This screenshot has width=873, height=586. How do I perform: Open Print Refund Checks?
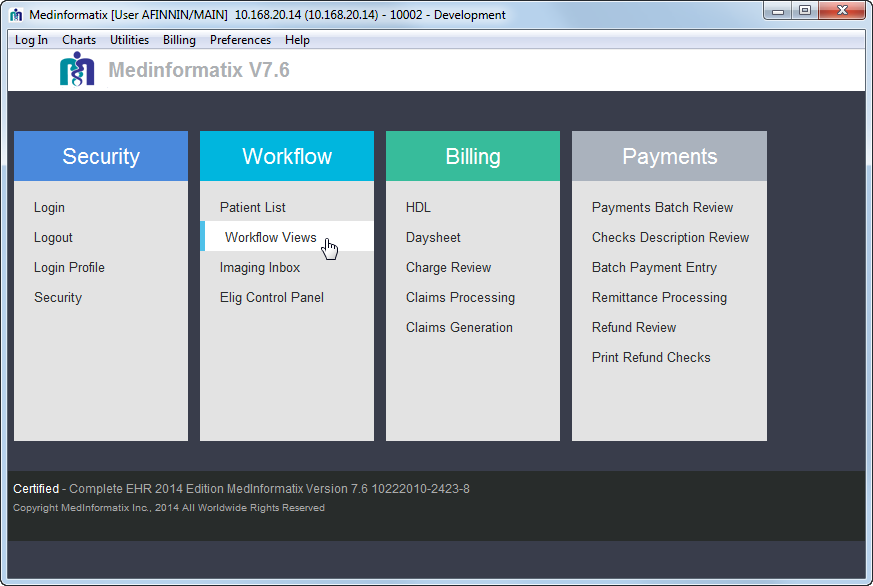click(x=651, y=358)
